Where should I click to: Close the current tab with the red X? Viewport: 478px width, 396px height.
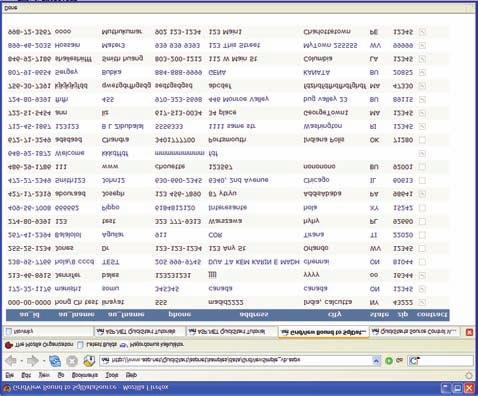pyautogui.click(x=469, y=332)
